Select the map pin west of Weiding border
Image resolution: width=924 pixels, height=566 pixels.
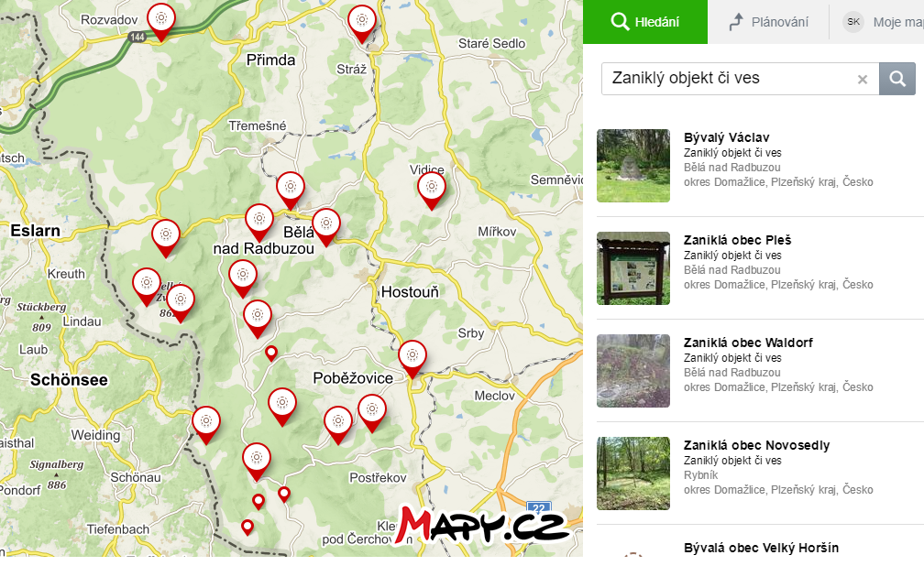[x=206, y=424]
